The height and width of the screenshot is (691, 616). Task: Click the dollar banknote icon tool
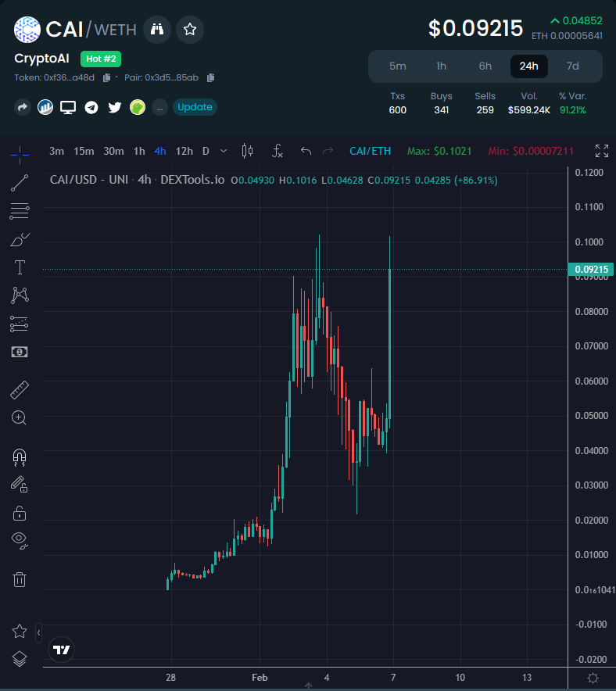pos(20,352)
